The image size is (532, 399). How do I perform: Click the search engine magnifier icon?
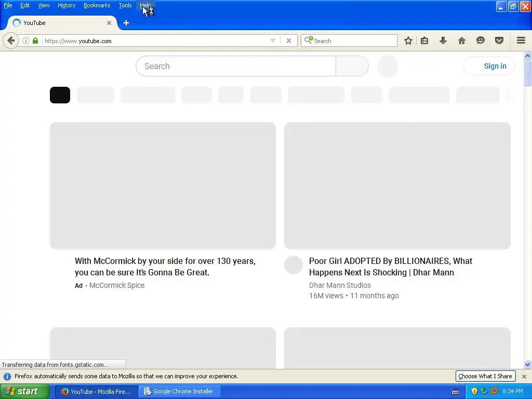click(309, 41)
